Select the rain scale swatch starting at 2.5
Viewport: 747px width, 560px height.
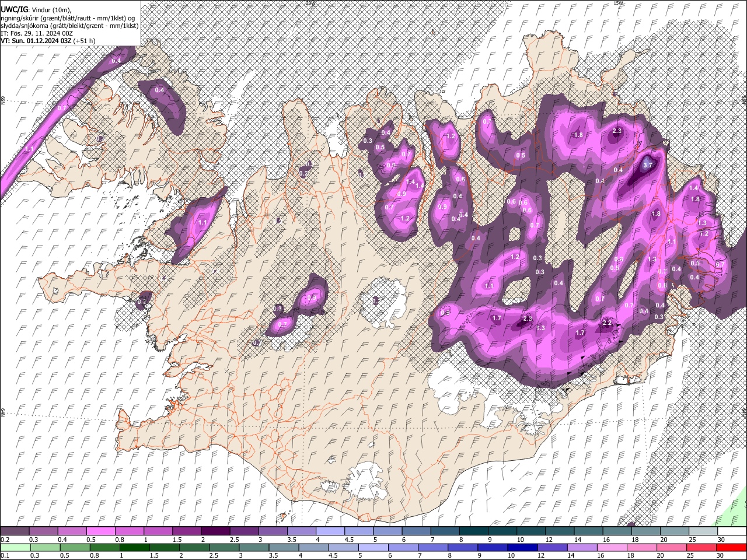tap(225, 547)
